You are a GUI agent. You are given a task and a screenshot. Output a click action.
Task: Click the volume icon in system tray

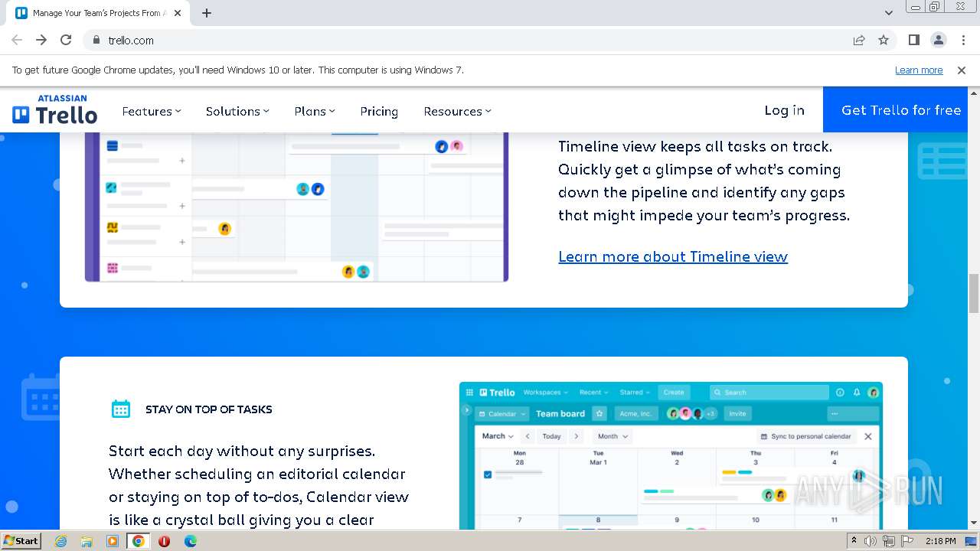tap(871, 541)
